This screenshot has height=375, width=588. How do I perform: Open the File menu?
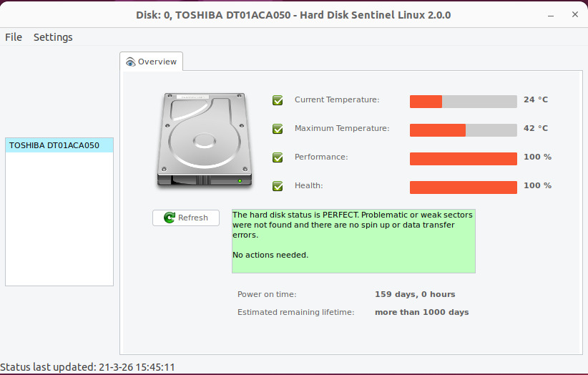[14, 37]
